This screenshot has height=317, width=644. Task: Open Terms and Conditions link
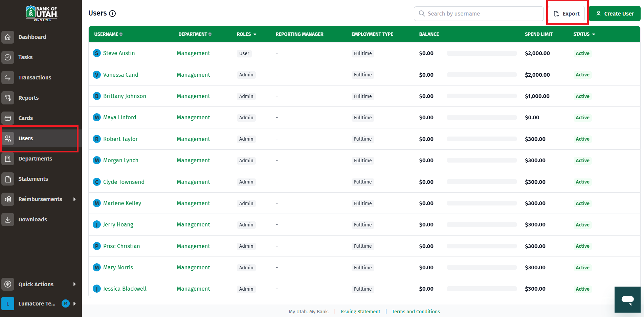[416, 312]
